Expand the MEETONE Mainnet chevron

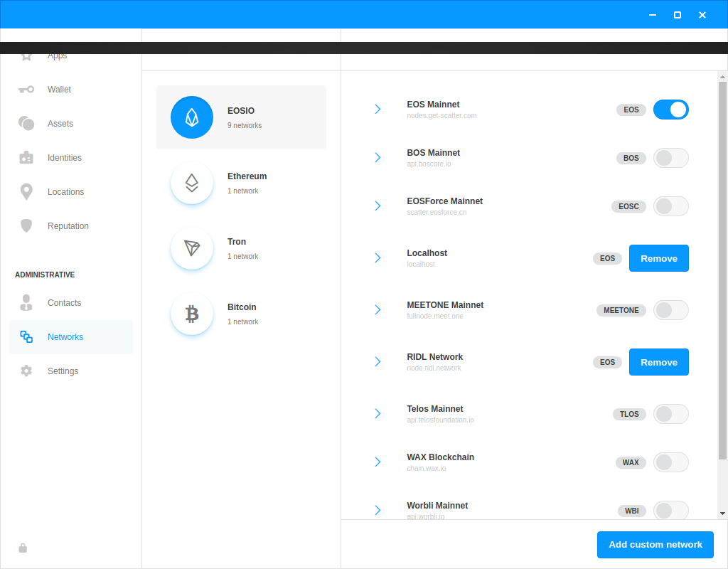pyautogui.click(x=378, y=310)
